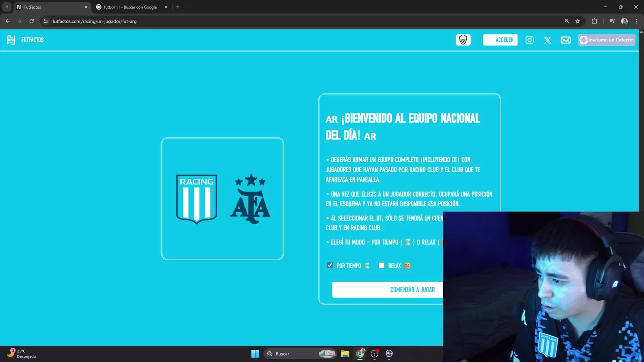Click the zoom magnifier icon in address bar
This screenshot has width=644, height=362.
(x=567, y=21)
